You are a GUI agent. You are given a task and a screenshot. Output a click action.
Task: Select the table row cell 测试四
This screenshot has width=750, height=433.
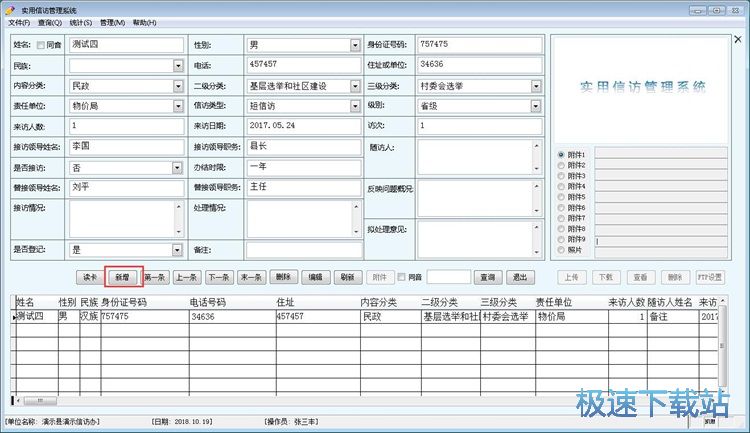click(x=37, y=316)
